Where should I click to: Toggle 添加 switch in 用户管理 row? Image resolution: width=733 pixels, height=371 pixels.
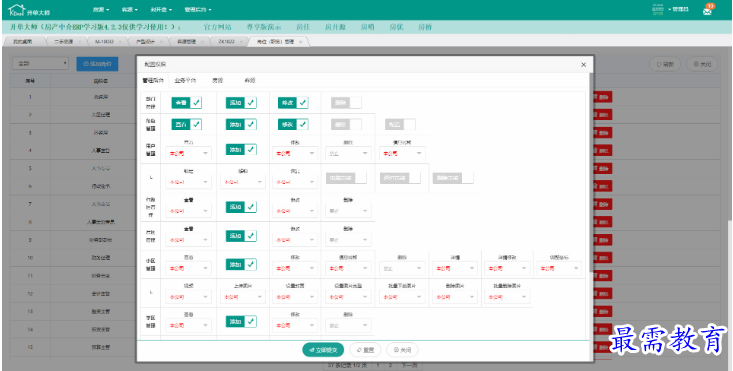(241, 150)
